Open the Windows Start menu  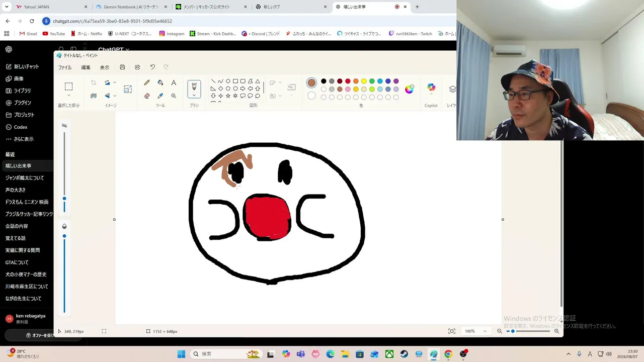181,354
